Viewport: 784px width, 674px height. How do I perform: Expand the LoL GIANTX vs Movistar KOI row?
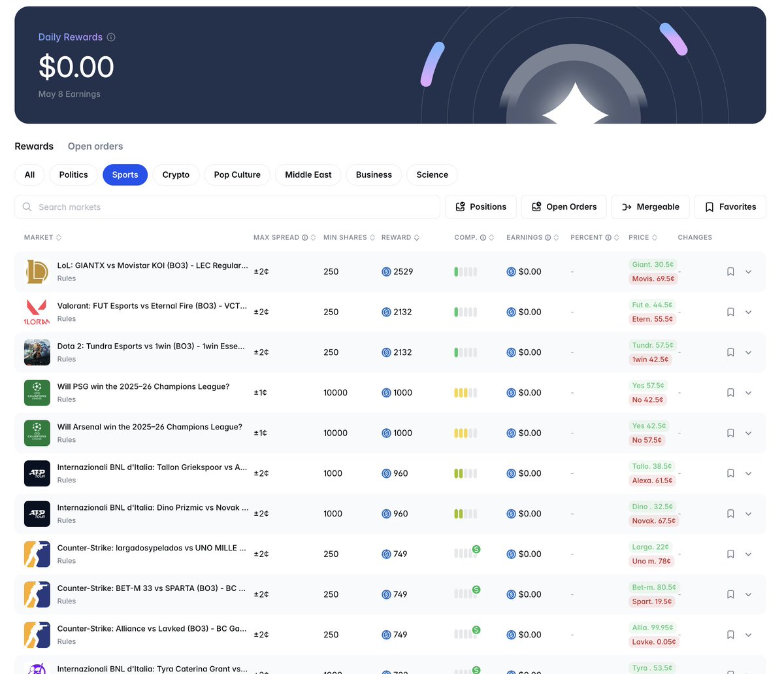click(x=749, y=272)
